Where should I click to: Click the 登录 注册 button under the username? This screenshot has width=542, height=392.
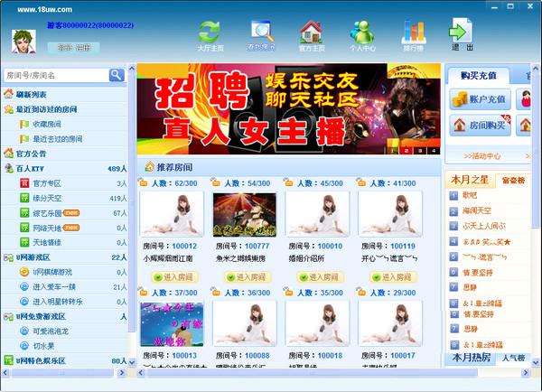(x=74, y=48)
